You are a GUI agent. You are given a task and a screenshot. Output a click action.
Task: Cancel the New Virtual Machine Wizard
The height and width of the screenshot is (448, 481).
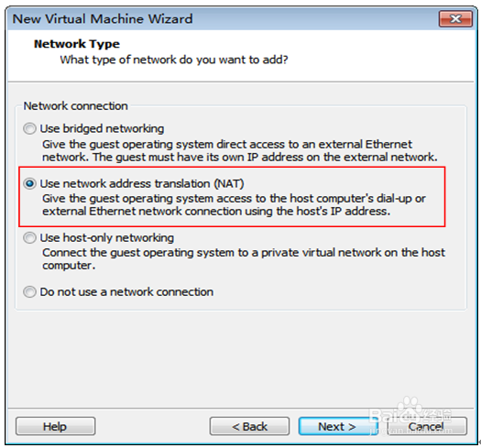tap(427, 426)
